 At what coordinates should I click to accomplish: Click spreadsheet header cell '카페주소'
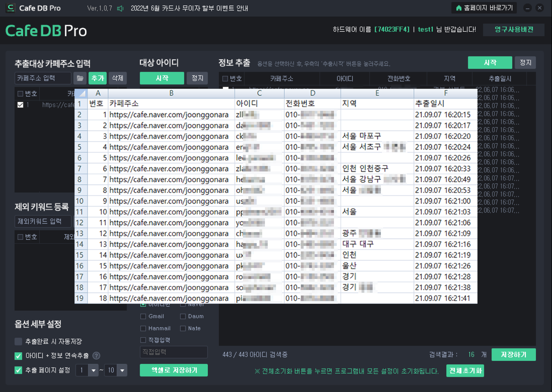click(171, 104)
